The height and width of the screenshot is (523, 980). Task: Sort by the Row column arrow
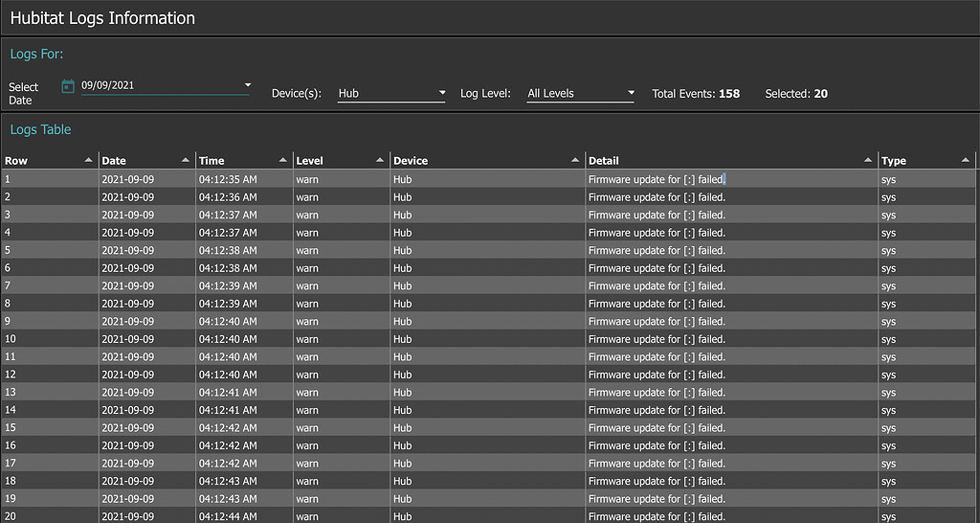(88, 160)
